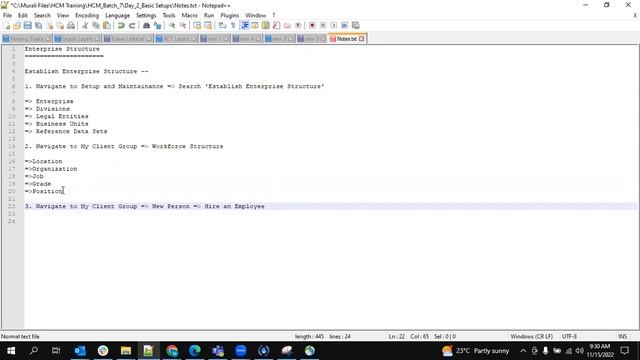This screenshot has height=360, width=640.
Task: Toggle Word wrap in the toolbar
Action: (222, 25)
